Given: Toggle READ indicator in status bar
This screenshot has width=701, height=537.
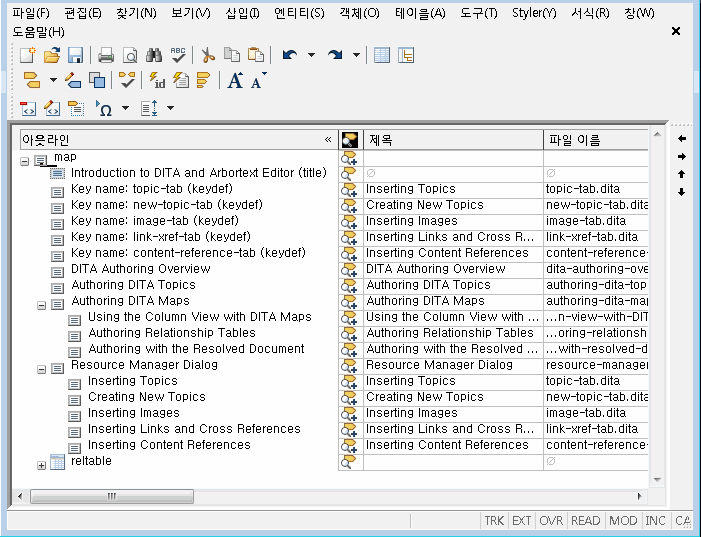Looking at the screenshot, I should click(x=586, y=520).
